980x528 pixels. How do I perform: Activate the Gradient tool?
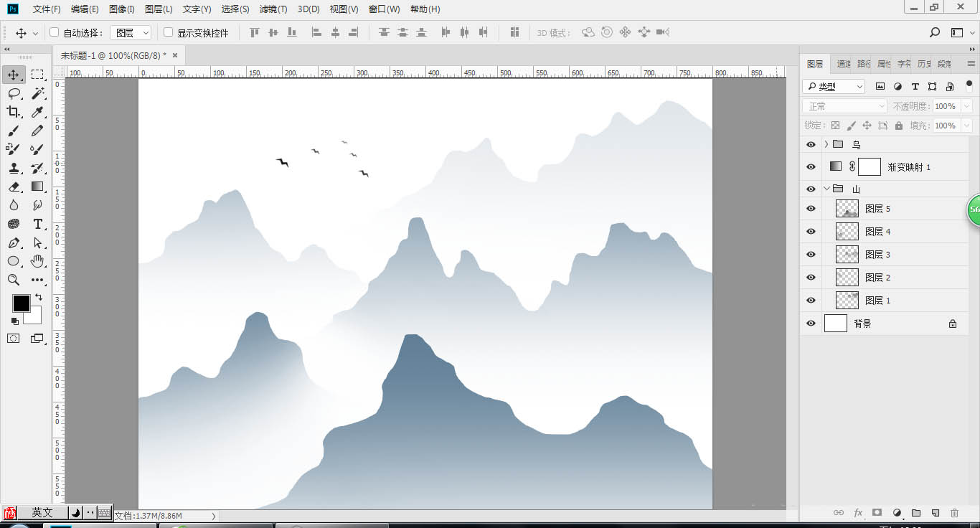(x=37, y=187)
